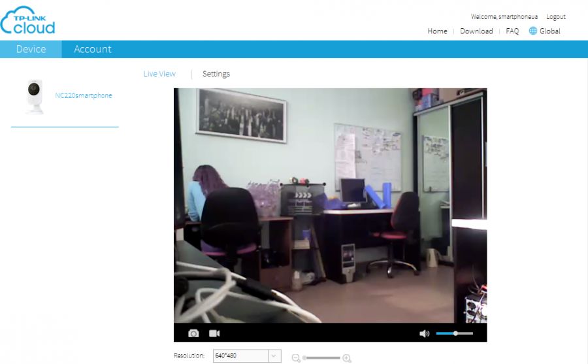
Task: Select the NC220 camera device thumbnail
Action: 34,97
